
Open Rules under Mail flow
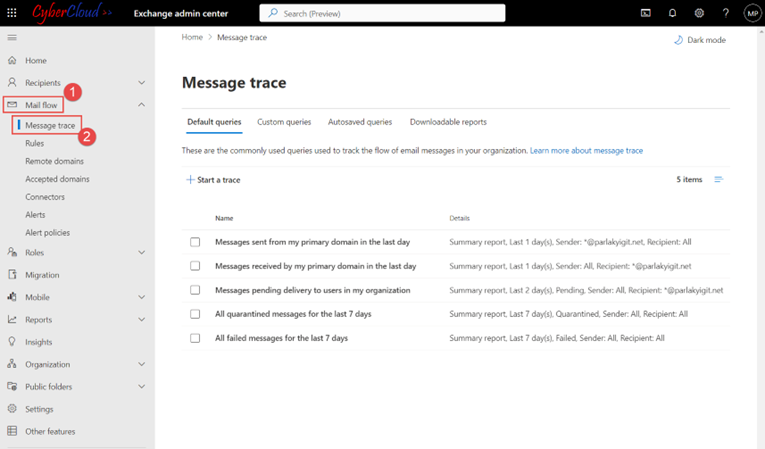click(x=35, y=143)
